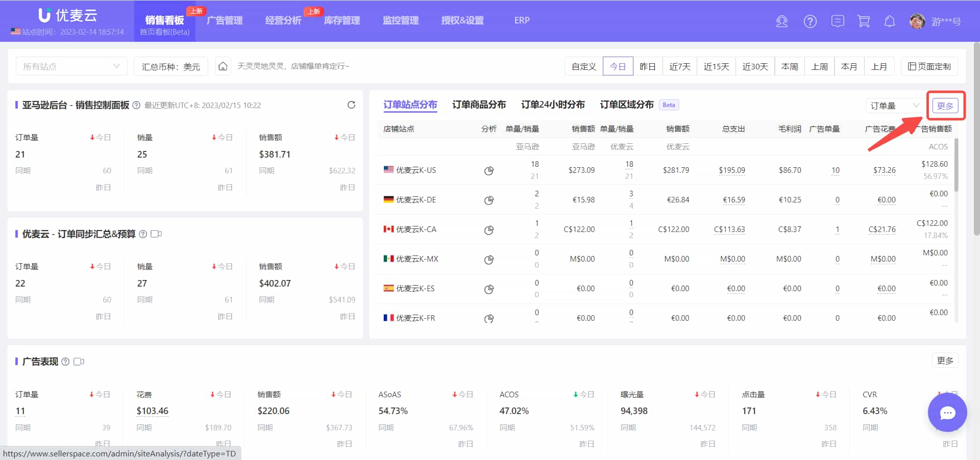
Task: Click 更多 in the 订单站点分布 panel
Action: [945, 106]
